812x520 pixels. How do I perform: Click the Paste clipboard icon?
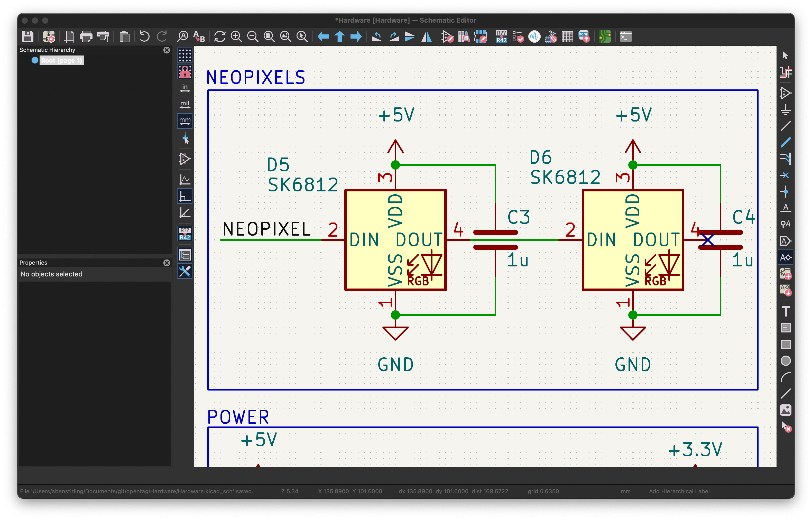(x=125, y=36)
